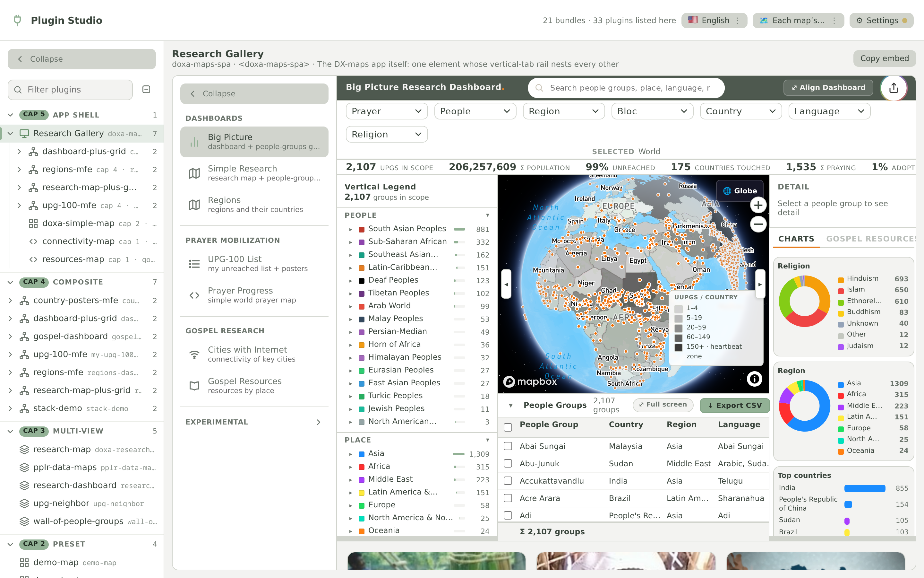The width and height of the screenshot is (924, 578).
Task: Open Gospel Resources book item
Action: (254, 386)
